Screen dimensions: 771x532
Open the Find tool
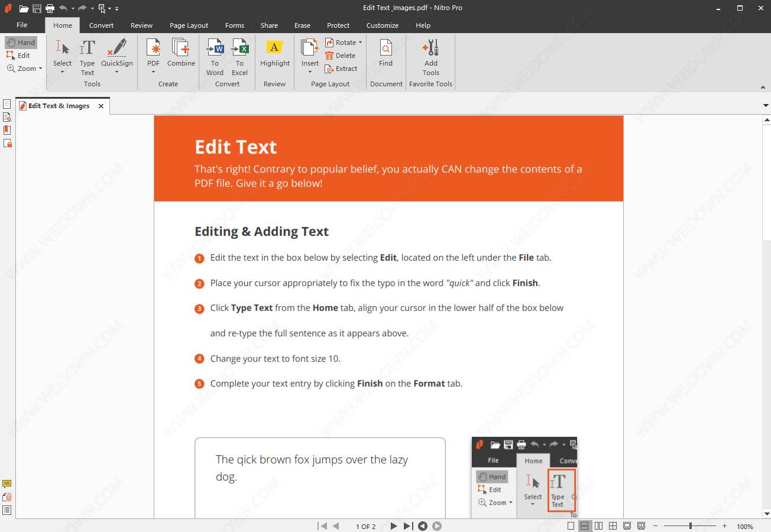(x=385, y=53)
